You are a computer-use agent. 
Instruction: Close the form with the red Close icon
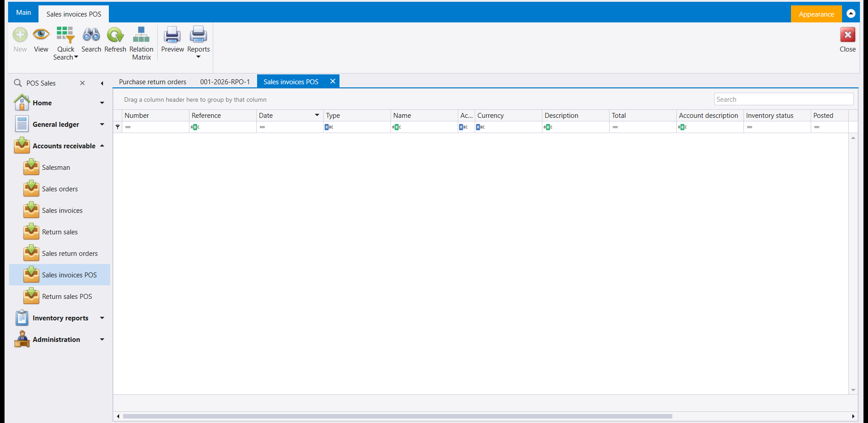pos(847,35)
